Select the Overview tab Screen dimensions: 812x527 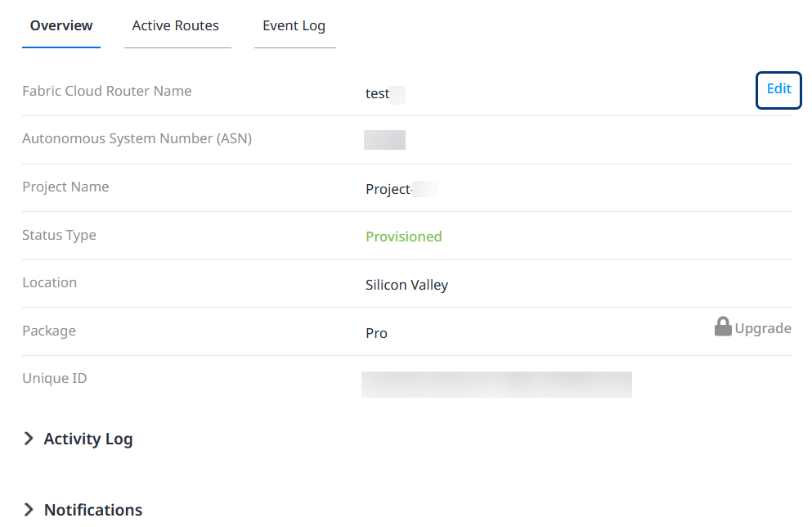[x=61, y=25]
